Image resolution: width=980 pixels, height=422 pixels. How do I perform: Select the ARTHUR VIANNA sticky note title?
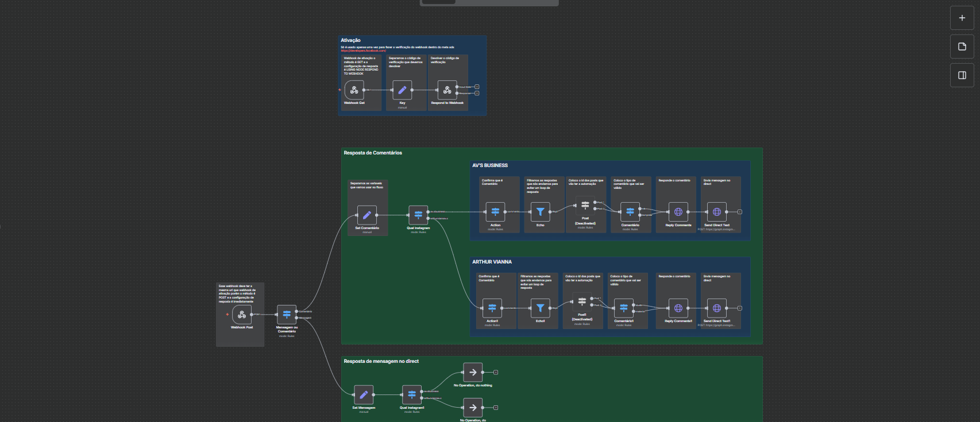coord(492,262)
